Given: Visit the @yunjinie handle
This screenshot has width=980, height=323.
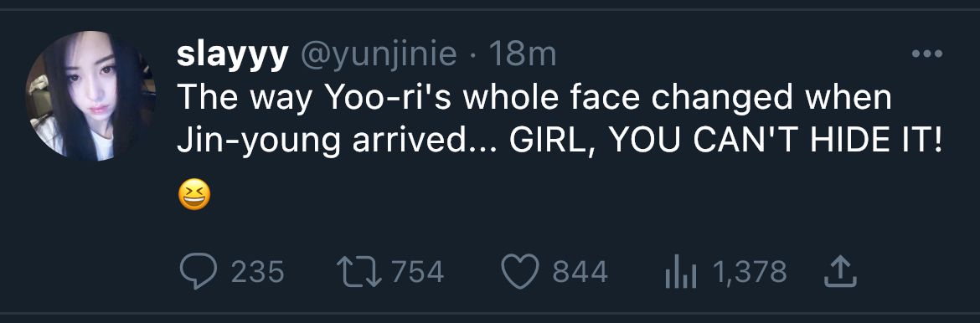Looking at the screenshot, I should click(379, 56).
